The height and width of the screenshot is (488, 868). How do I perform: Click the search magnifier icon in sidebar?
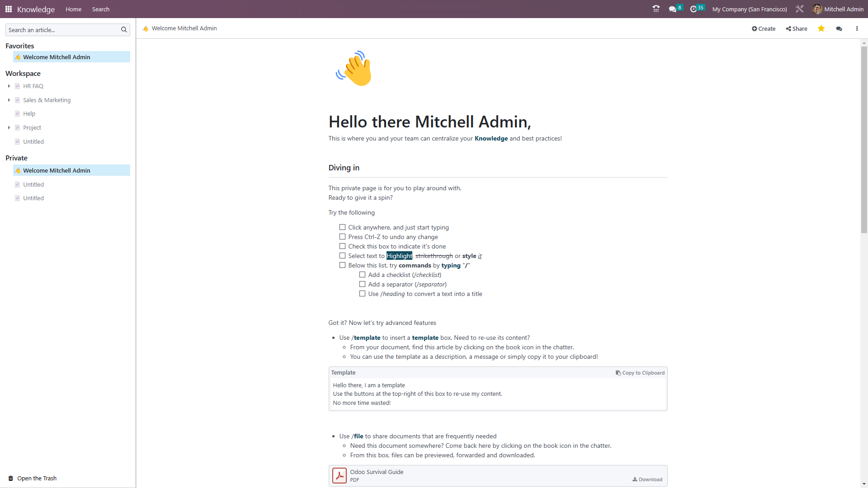pyautogui.click(x=124, y=30)
